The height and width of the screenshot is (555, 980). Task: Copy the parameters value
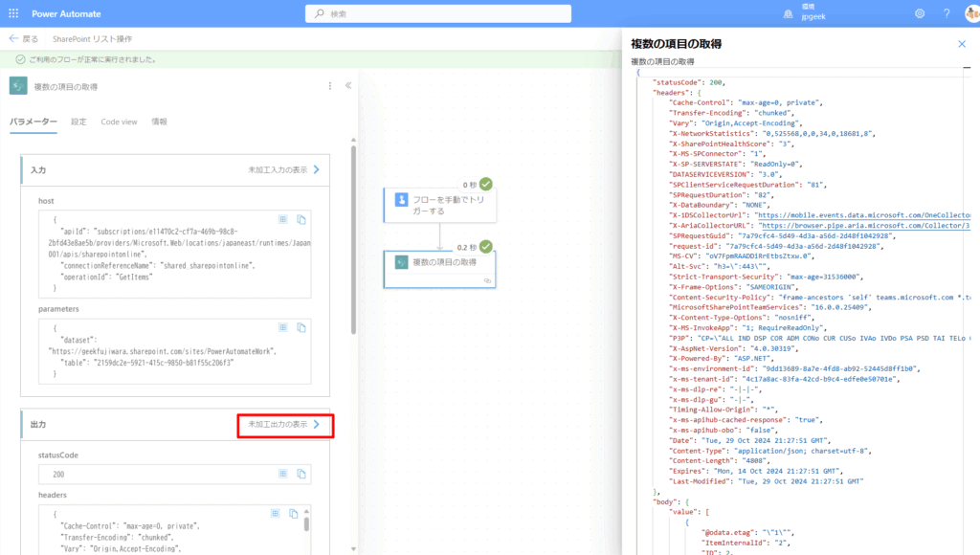301,327
